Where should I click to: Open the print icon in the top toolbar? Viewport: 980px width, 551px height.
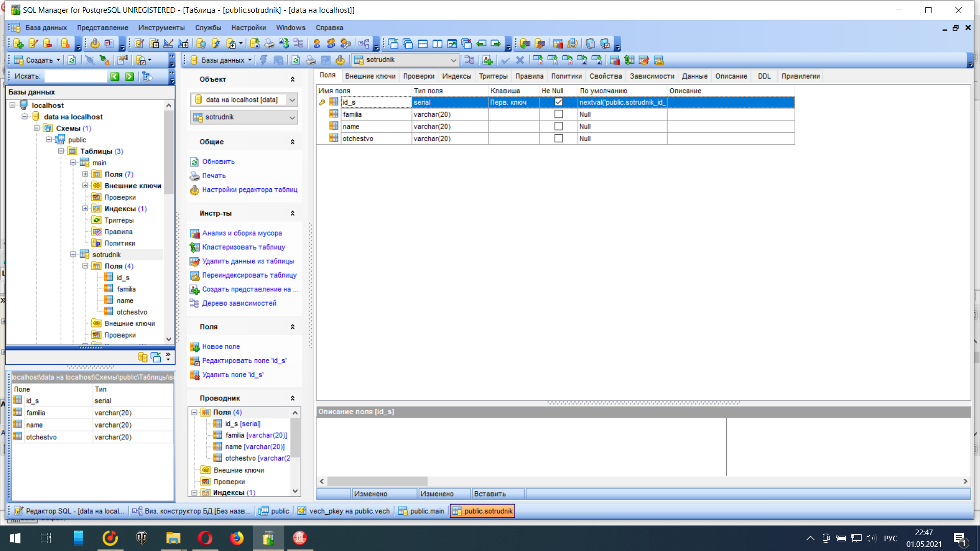(269, 44)
